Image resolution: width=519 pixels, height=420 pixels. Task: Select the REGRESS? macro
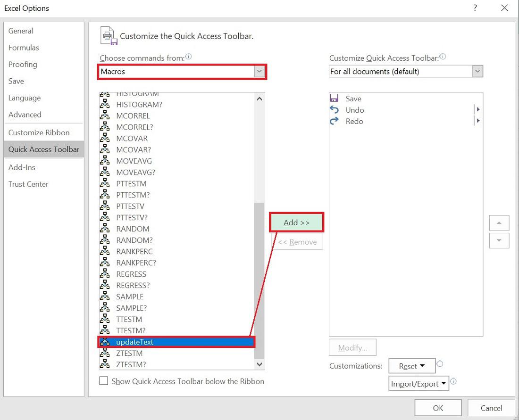pos(177,285)
